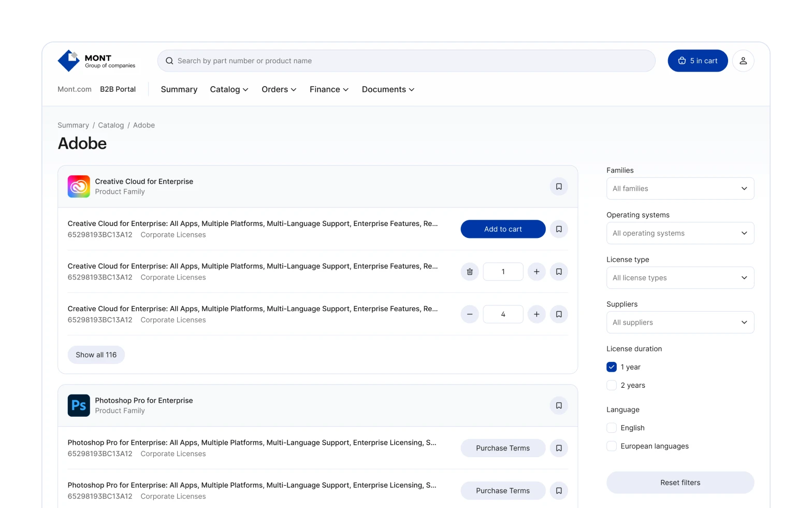Bookmark the Creative Cloud for Enterprise family
The height and width of the screenshot is (508, 812).
coord(559,187)
